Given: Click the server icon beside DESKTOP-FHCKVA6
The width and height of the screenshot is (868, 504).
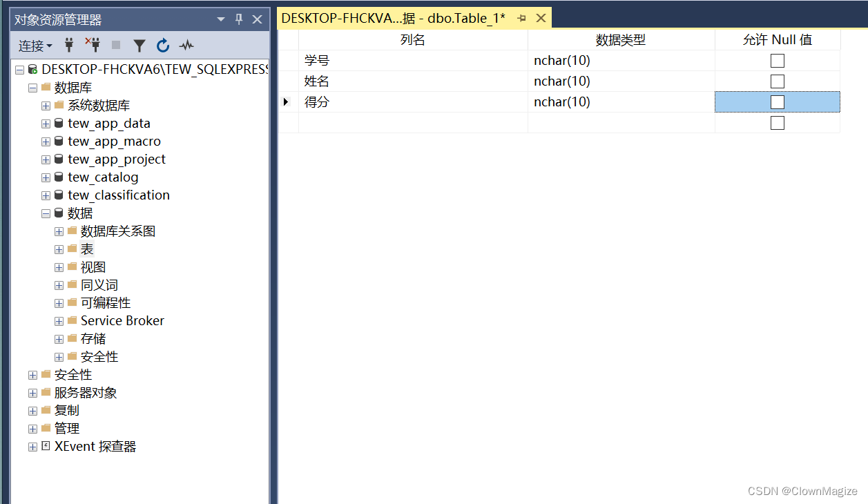Looking at the screenshot, I should 31,69.
